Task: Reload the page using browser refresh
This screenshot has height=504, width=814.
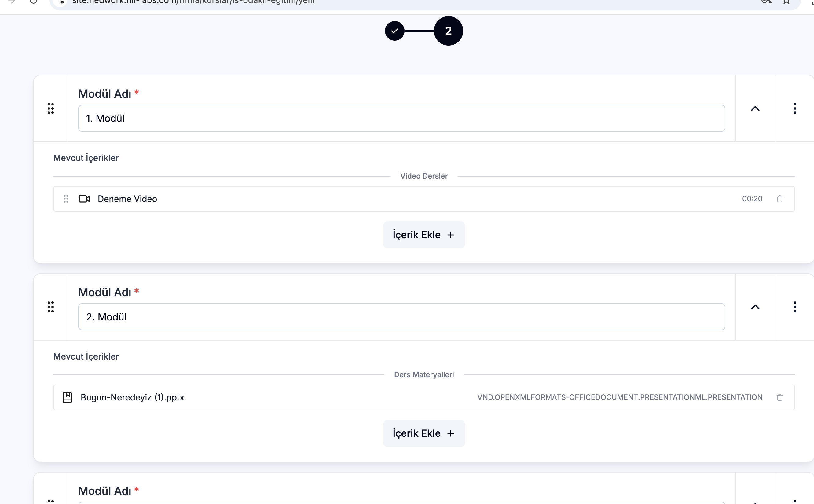Action: pos(33,2)
